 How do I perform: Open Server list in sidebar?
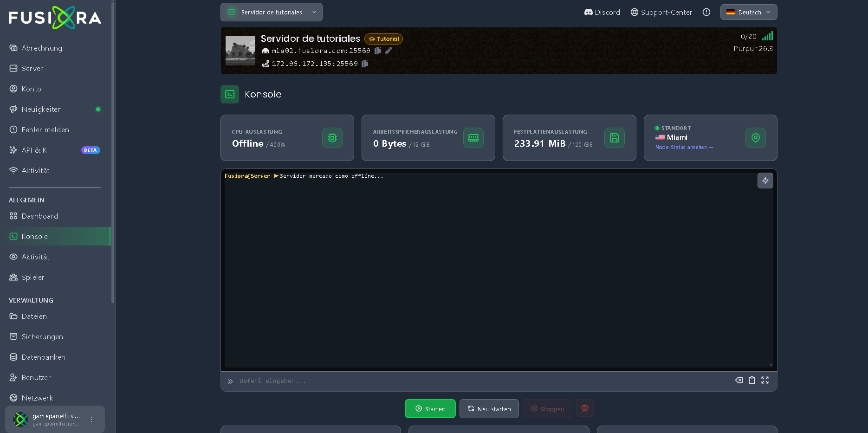[x=55, y=68]
